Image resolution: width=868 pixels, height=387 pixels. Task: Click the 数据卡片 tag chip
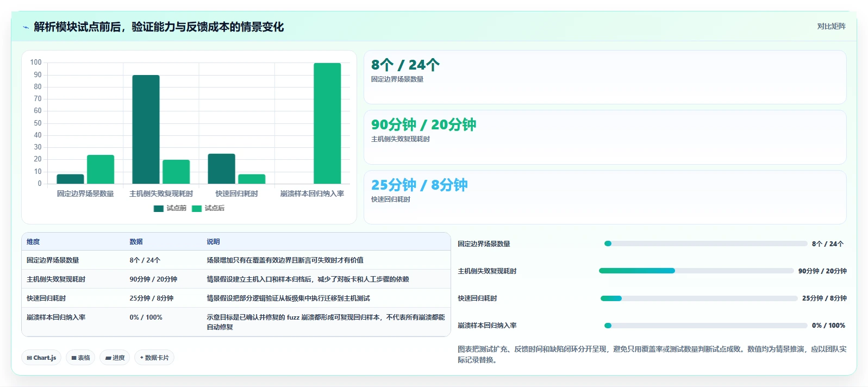click(x=154, y=358)
